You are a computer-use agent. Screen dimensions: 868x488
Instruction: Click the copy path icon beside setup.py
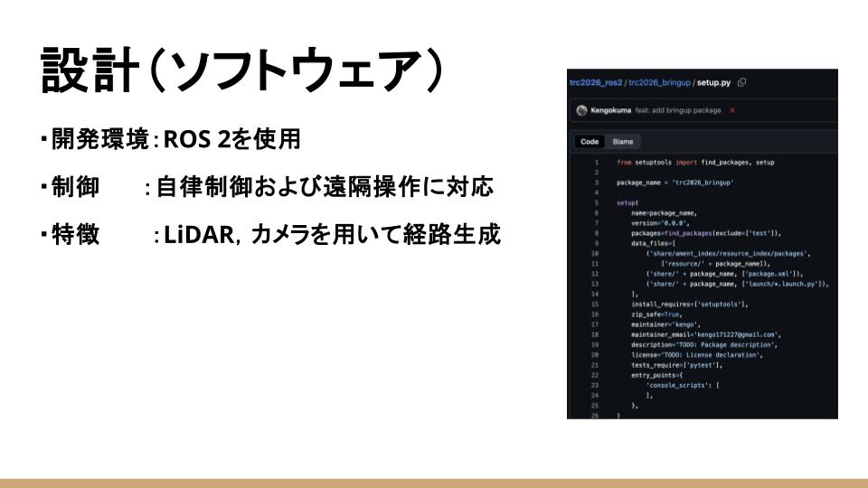(x=741, y=82)
